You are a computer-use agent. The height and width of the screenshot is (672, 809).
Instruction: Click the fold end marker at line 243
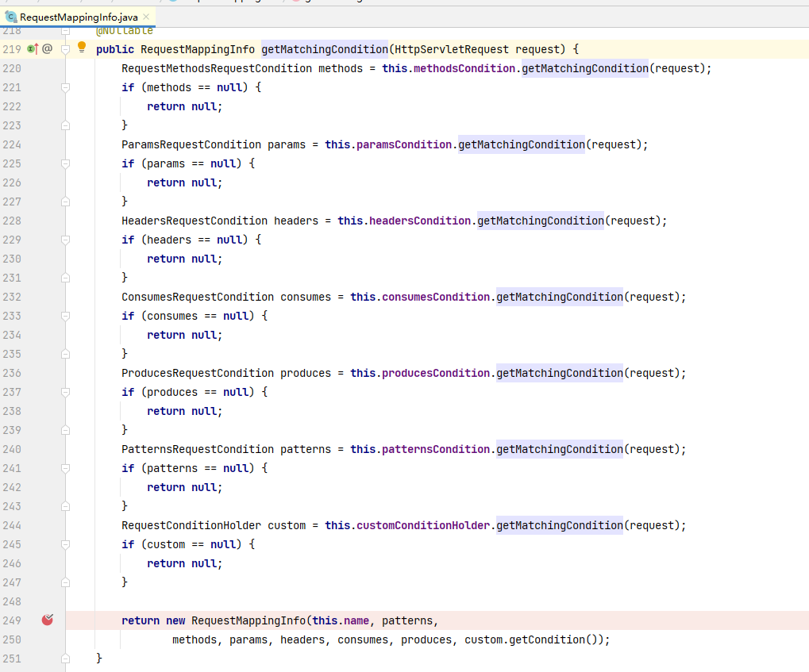[66, 506]
